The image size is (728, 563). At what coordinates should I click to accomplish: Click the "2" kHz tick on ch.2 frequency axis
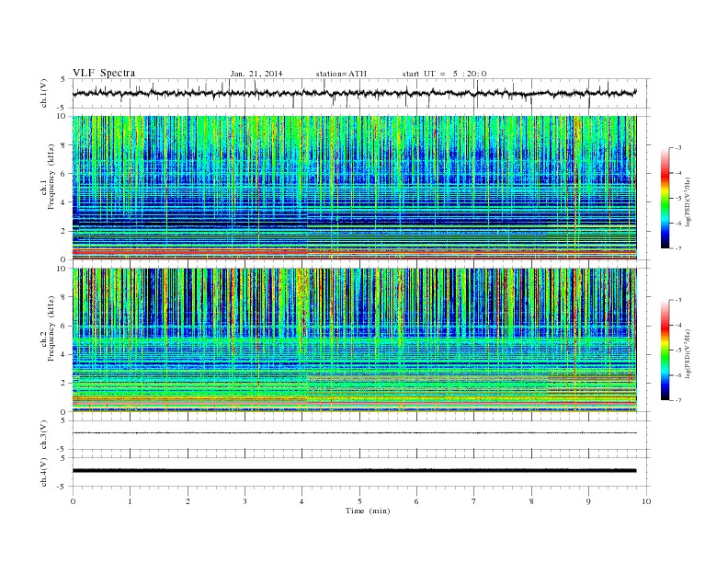tap(63, 384)
